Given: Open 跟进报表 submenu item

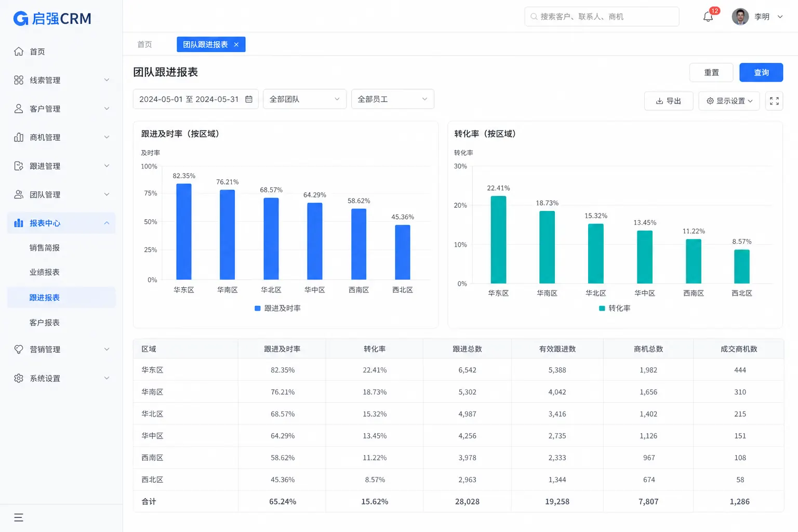Looking at the screenshot, I should [x=61, y=298].
